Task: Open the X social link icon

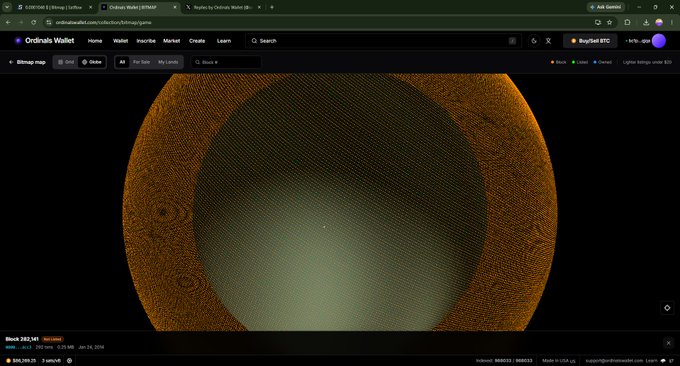Action: point(548,41)
